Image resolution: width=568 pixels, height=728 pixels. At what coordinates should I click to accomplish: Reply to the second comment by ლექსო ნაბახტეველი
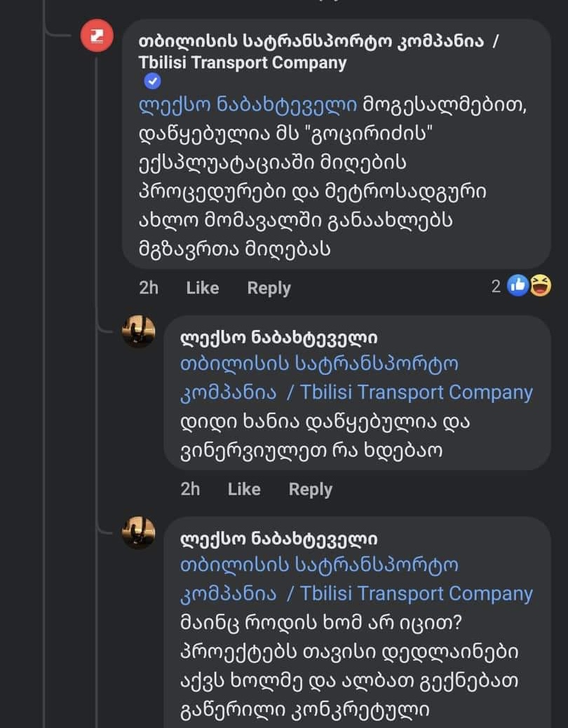click(310, 489)
